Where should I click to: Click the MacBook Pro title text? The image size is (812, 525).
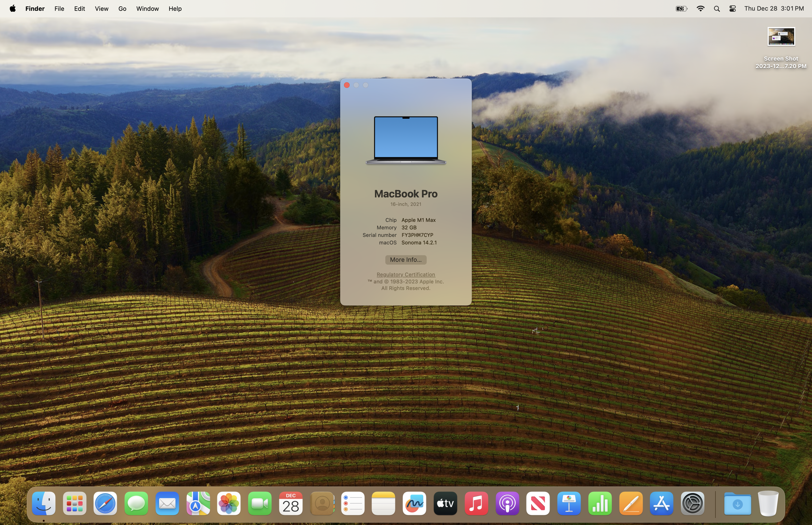(x=406, y=194)
